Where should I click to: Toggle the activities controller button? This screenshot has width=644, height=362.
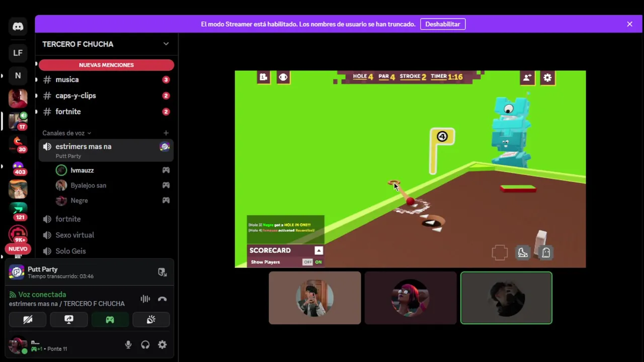coord(110,319)
